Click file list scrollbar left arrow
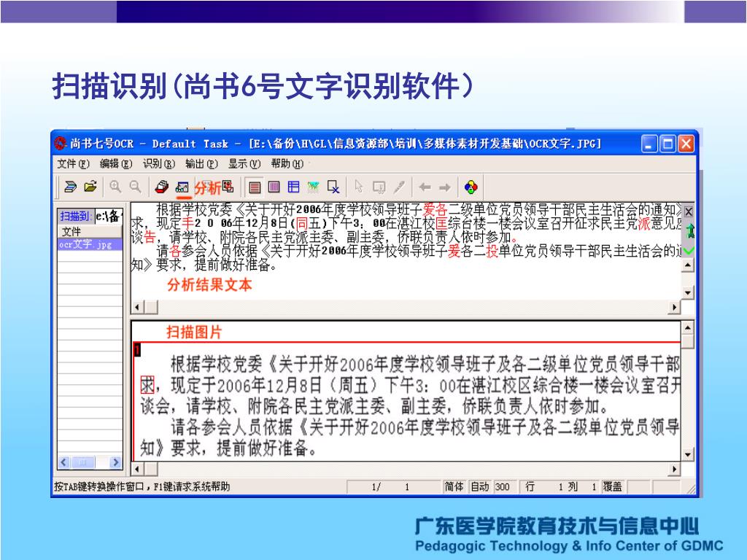747x560 pixels. (x=64, y=462)
